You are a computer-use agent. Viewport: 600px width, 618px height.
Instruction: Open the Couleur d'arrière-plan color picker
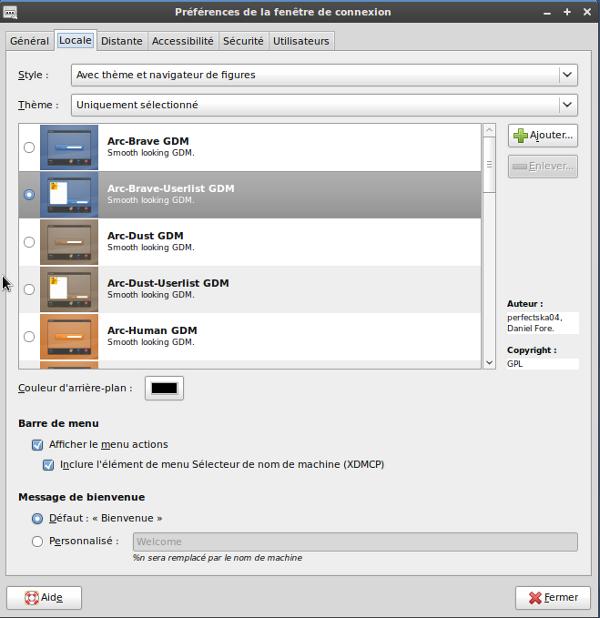(x=164, y=388)
